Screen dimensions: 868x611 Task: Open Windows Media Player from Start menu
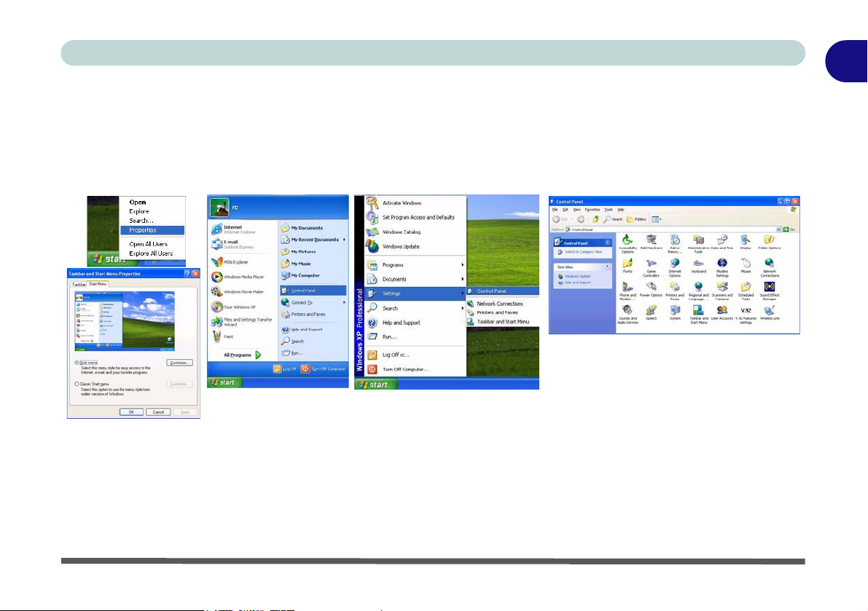pos(238,277)
